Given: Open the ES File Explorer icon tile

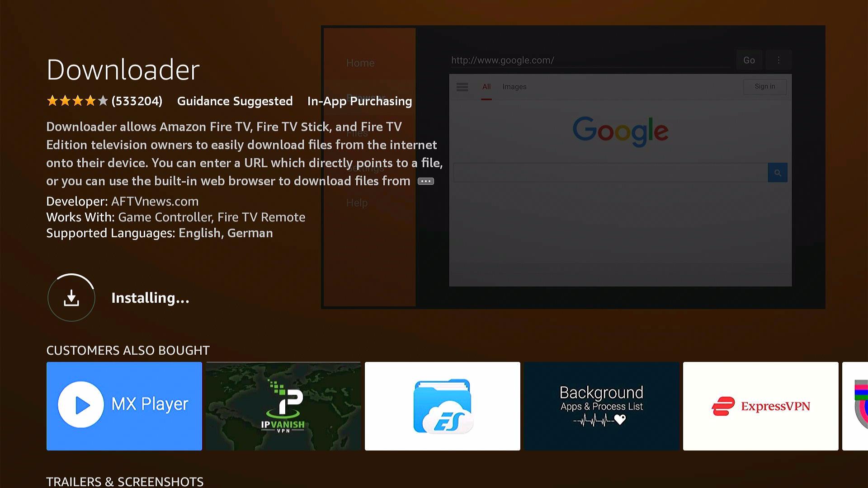Looking at the screenshot, I should 442,406.
